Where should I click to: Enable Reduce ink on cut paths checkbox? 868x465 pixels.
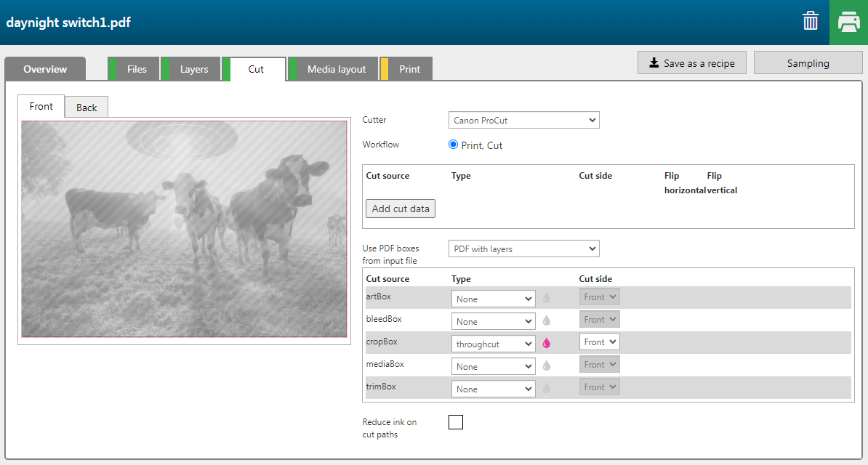click(456, 422)
